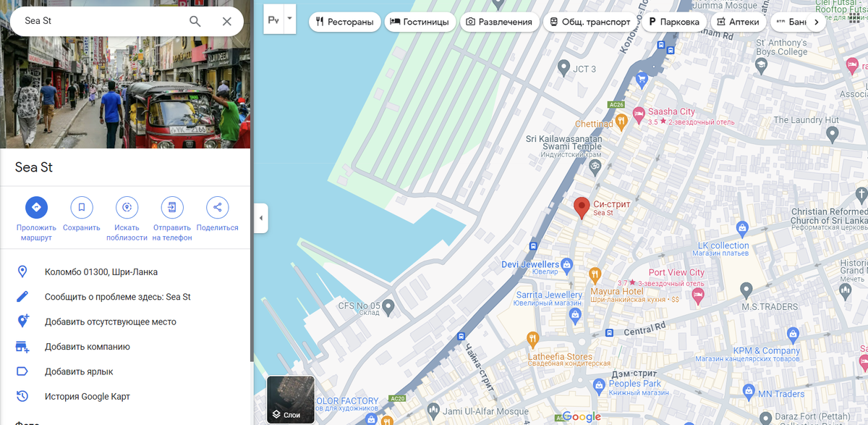Select M.S.TRADERS map marker

point(746,290)
